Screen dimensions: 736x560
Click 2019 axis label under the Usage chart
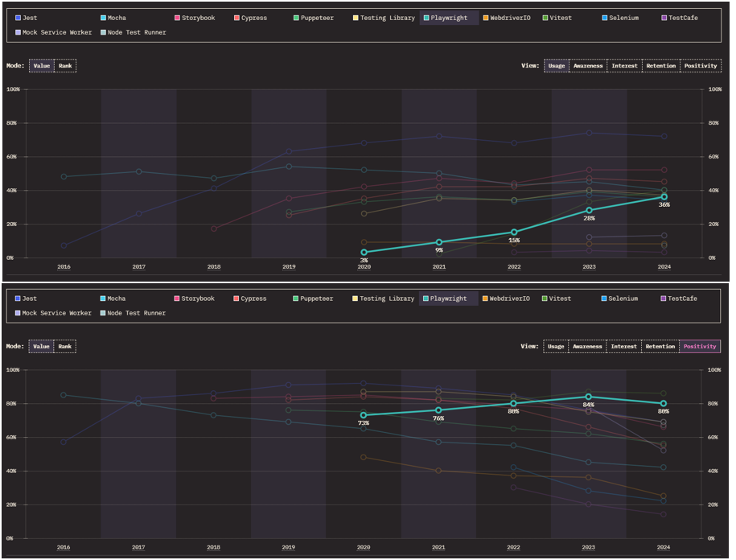289,267
